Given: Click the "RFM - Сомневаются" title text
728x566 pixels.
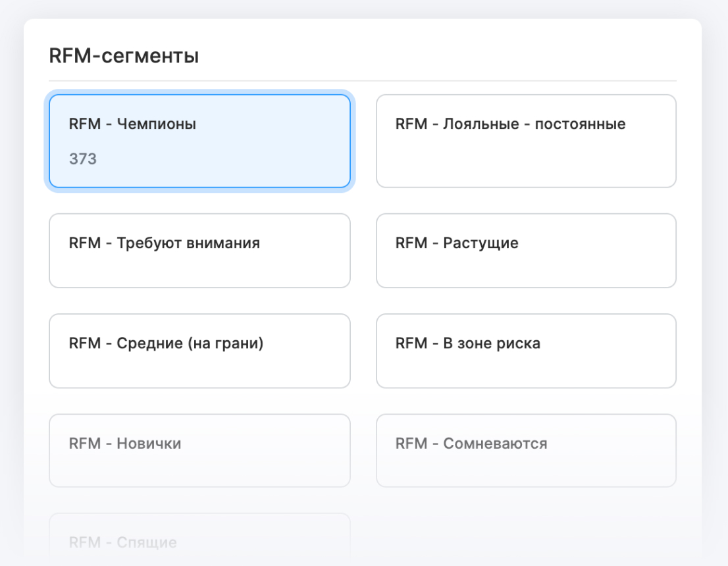Looking at the screenshot, I should point(471,444).
